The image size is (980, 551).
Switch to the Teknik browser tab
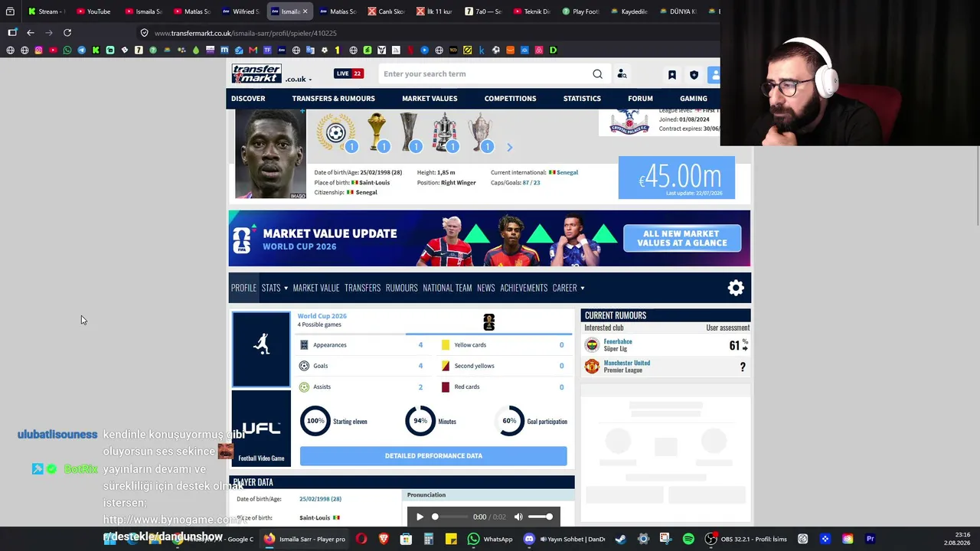[x=531, y=11]
